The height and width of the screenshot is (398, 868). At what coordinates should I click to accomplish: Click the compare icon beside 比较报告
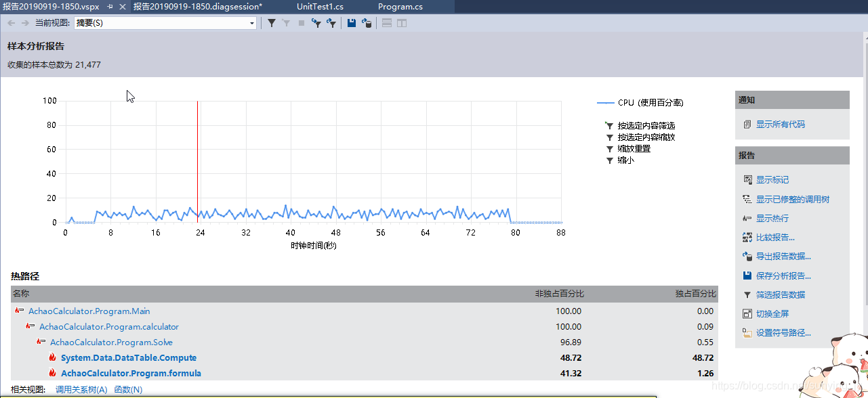coord(747,238)
